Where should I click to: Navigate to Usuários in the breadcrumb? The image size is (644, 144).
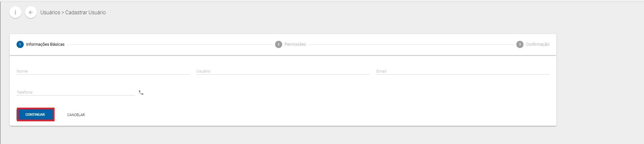pos(50,12)
